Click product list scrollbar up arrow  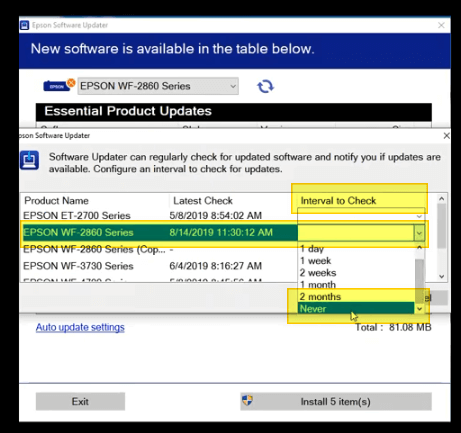442,199
